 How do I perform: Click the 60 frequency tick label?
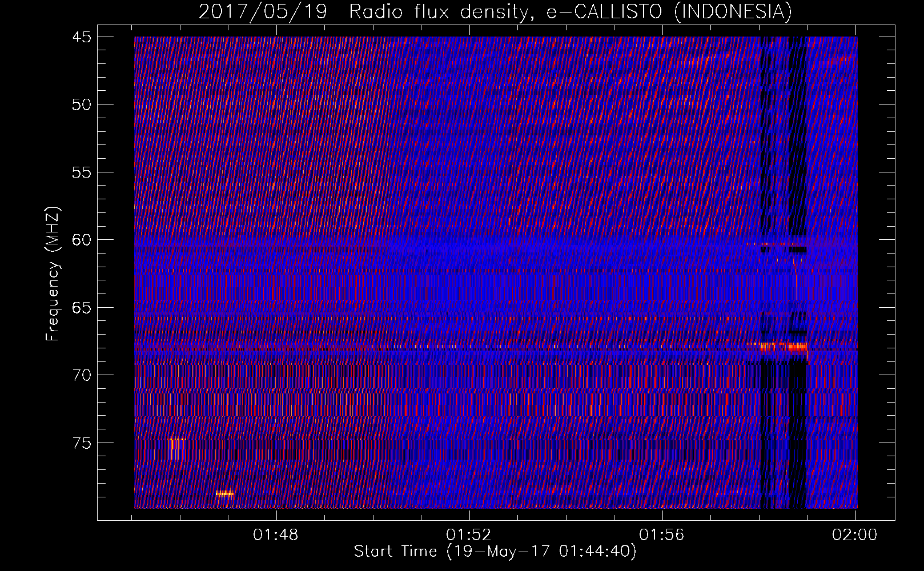(82, 240)
